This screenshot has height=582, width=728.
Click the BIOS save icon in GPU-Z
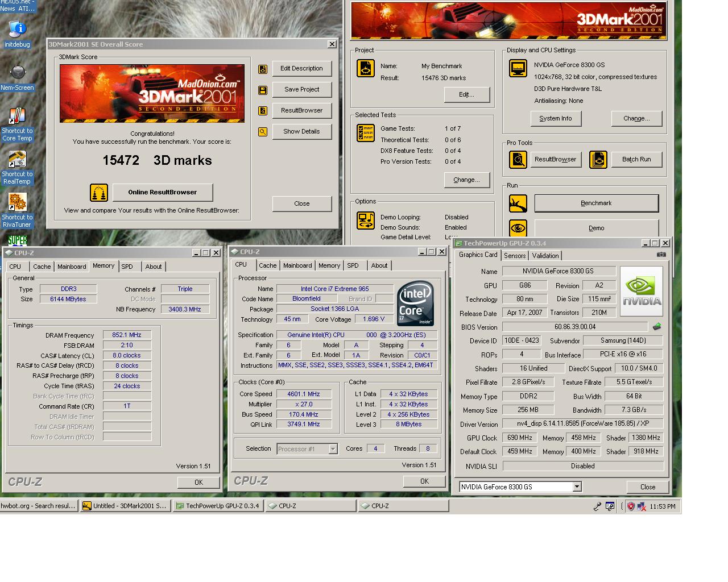point(657,327)
